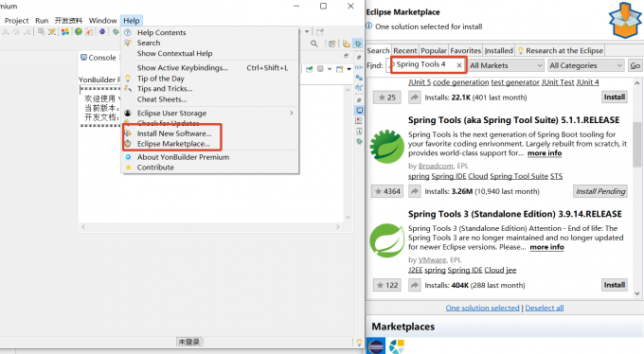Click share arrow icon next to 25 stars
644x354 pixels.
tap(415, 97)
